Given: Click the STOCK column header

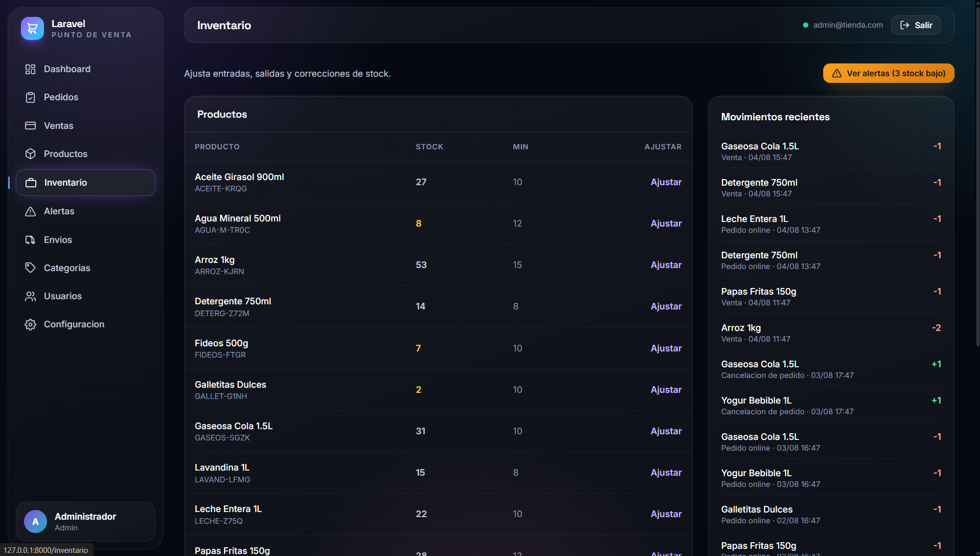Looking at the screenshot, I should pos(429,147).
